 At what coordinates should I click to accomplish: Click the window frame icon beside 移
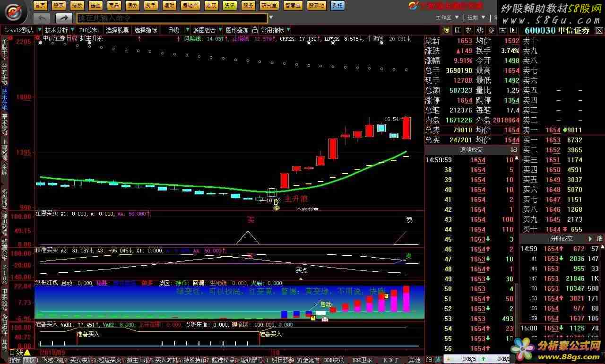click(x=502, y=30)
